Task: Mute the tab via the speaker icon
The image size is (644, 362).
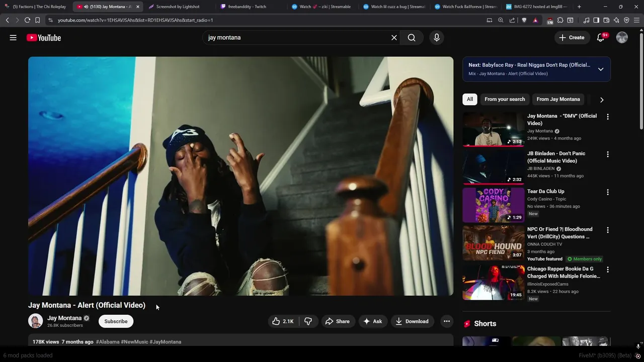Action: pos(86,7)
